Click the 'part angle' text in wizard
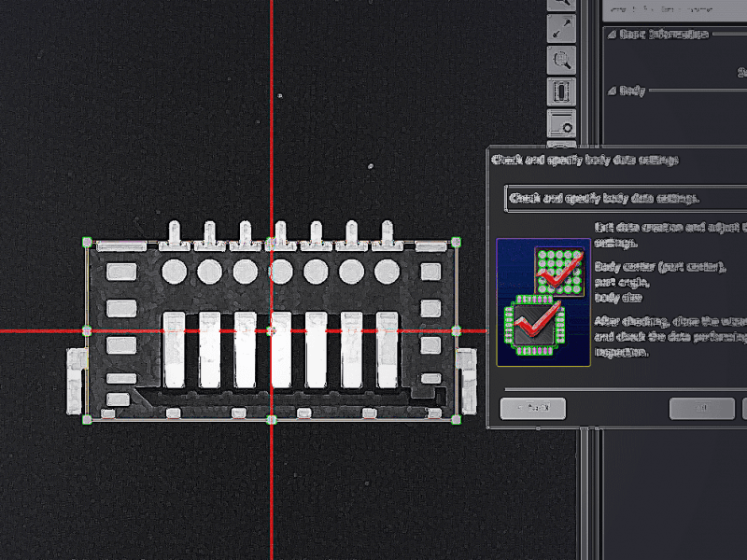The width and height of the screenshot is (747, 560). [623, 283]
